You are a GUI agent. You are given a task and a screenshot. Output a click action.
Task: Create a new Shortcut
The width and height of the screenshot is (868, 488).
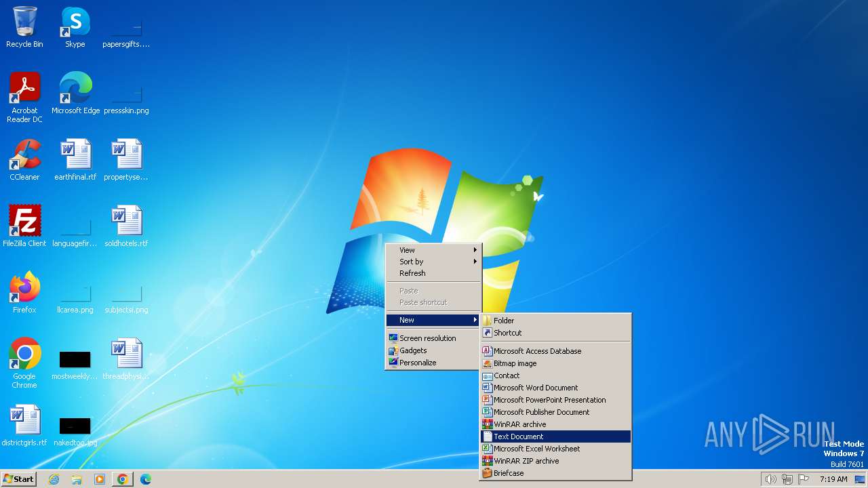pos(555,333)
